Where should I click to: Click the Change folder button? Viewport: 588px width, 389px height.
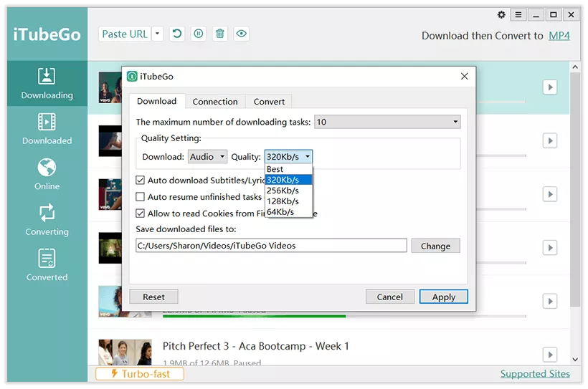pos(435,246)
